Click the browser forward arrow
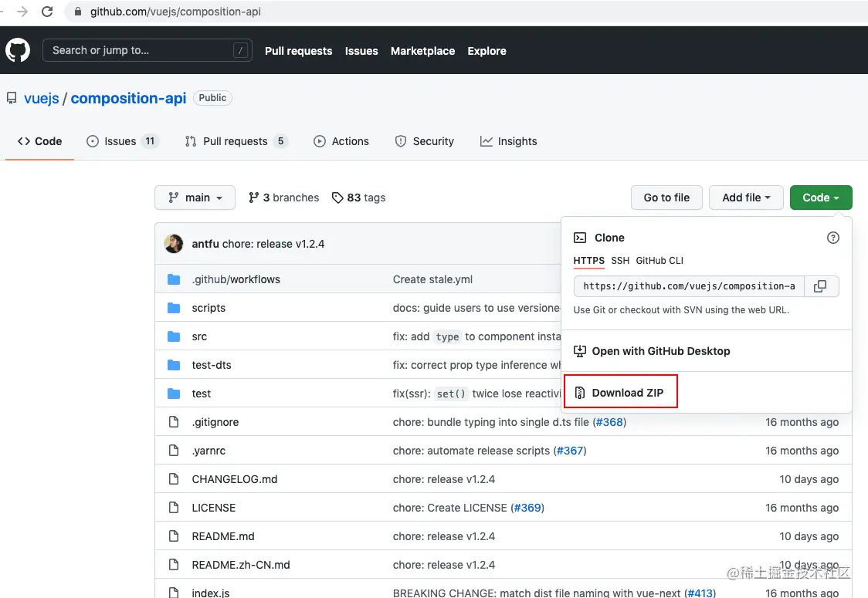The width and height of the screenshot is (868, 598). (22, 12)
